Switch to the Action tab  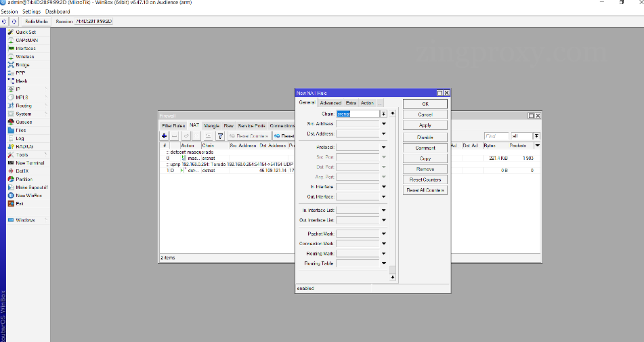point(367,103)
